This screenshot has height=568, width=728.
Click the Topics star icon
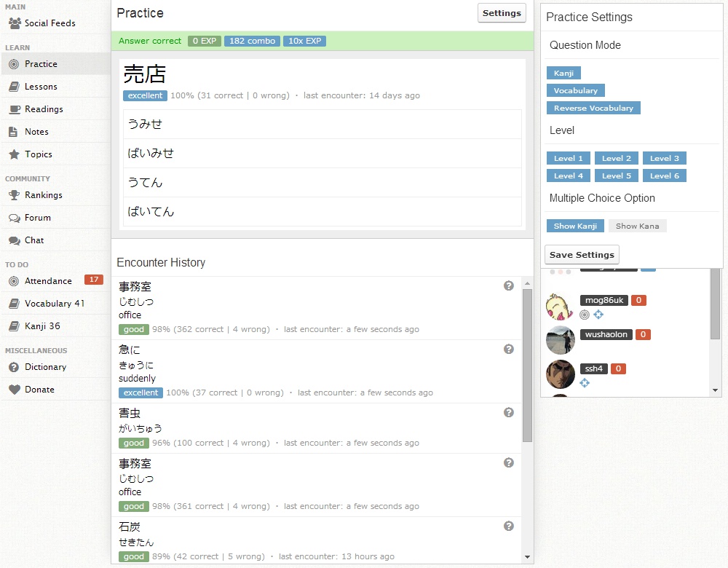14,154
